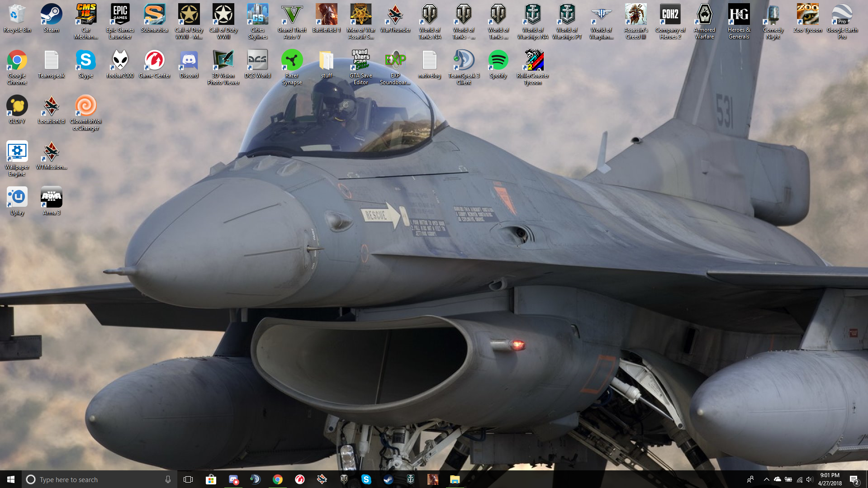
Task: Open Task View from the taskbar
Action: [188, 479]
